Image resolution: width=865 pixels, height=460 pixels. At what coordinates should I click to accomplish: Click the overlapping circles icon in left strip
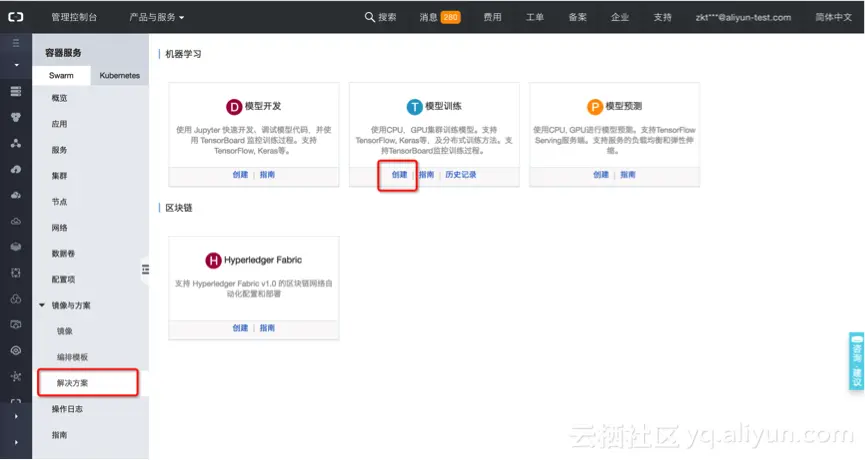(x=16, y=298)
